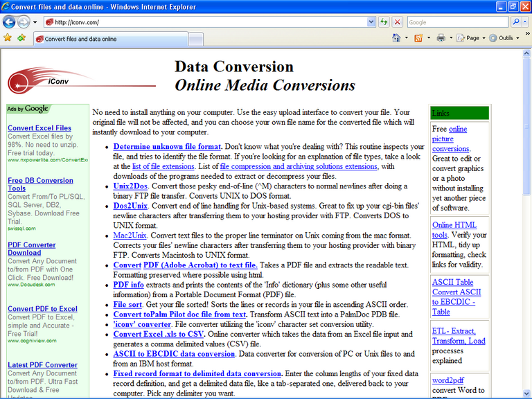Open 'online picture conversions' sidebar link
This screenshot has height=399, width=532.
tap(450, 139)
